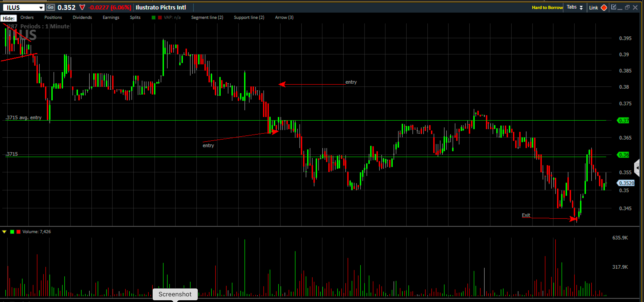This screenshot has height=302, width=644.
Task: Click the Hard to Borrow label
Action: click(x=547, y=7)
